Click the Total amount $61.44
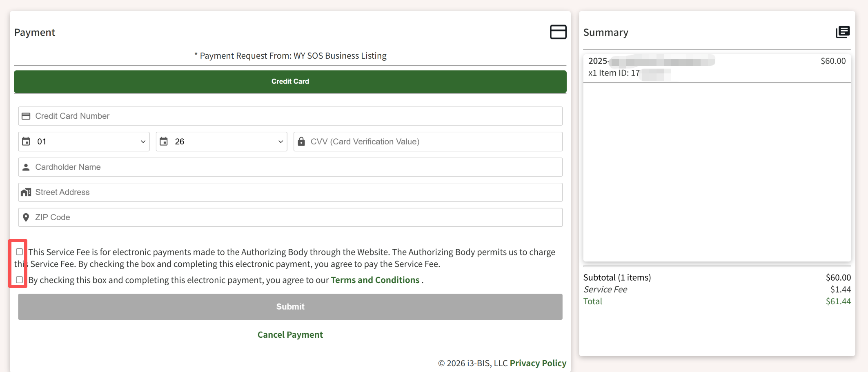Image resolution: width=868 pixels, height=372 pixels. coord(838,301)
